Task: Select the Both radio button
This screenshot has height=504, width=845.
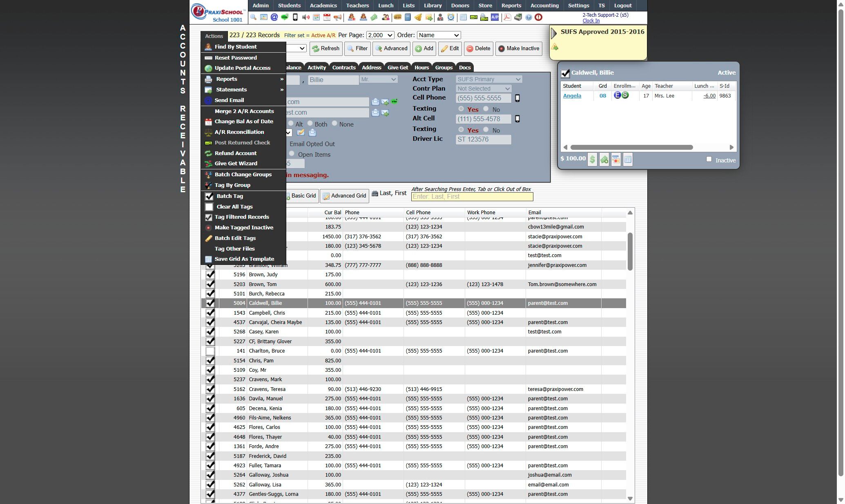Action: 310,123
